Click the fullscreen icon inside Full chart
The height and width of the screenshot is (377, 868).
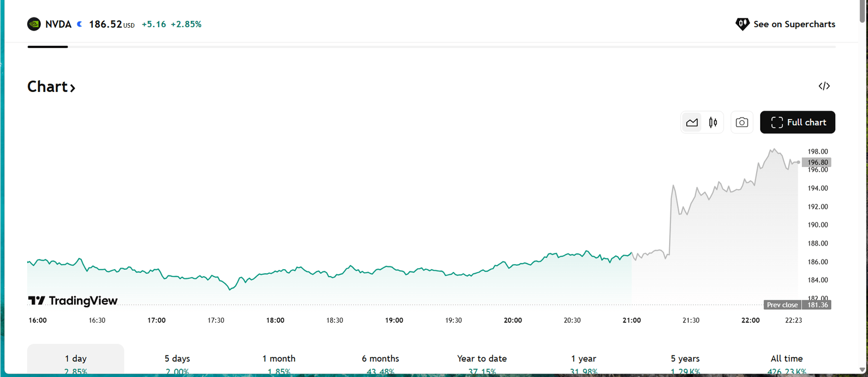(777, 122)
